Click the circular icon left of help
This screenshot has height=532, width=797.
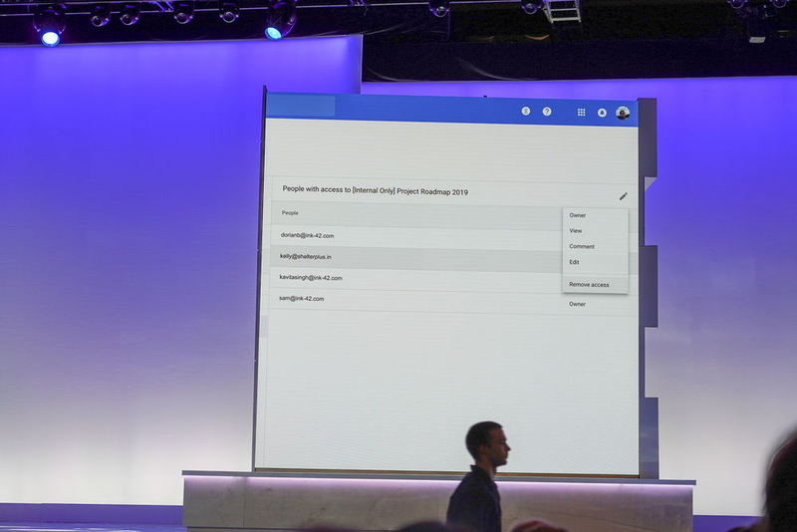(x=526, y=111)
